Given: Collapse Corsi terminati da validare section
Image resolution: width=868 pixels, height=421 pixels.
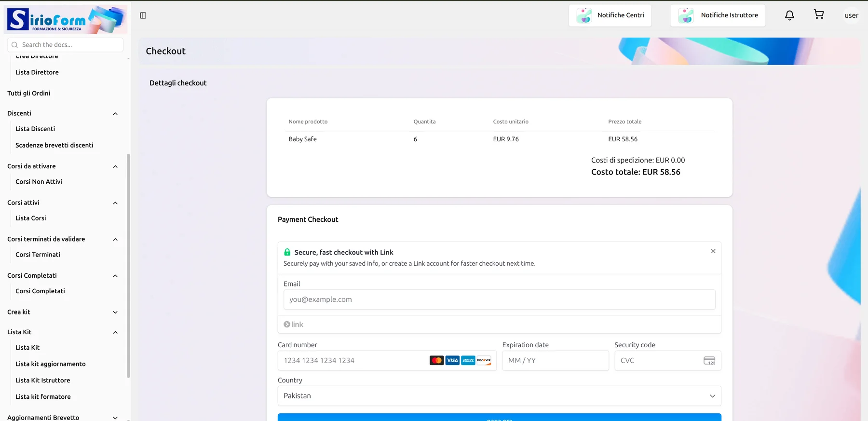Looking at the screenshot, I should pyautogui.click(x=115, y=240).
